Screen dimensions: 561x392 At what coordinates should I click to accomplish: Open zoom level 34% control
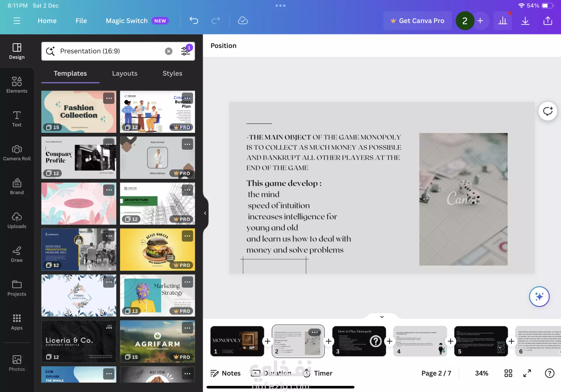[x=482, y=373]
